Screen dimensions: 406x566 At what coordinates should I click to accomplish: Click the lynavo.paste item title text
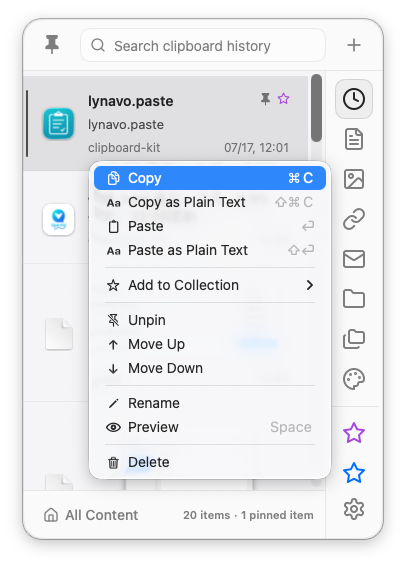point(131,101)
